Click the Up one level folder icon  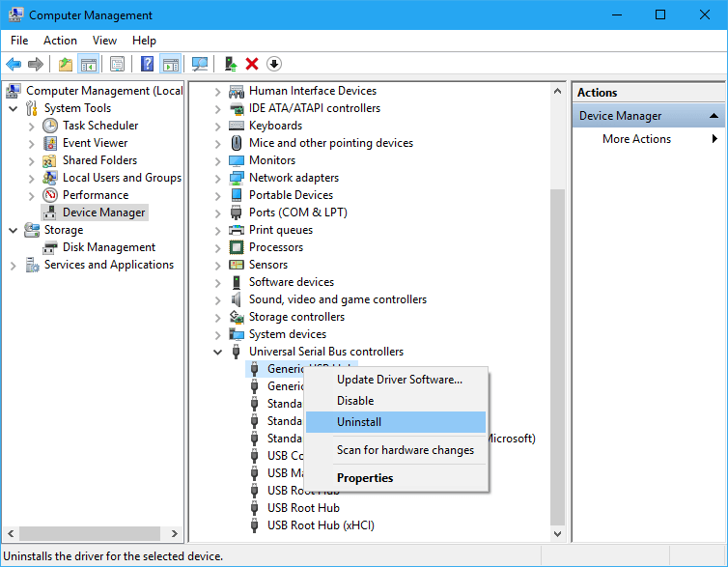point(65,64)
